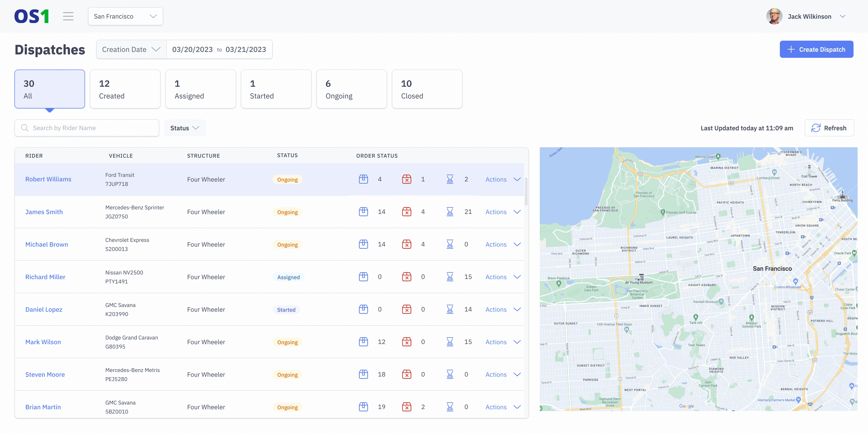The image size is (868, 435).
Task: Click the hamburger menu icon
Action: click(68, 16)
